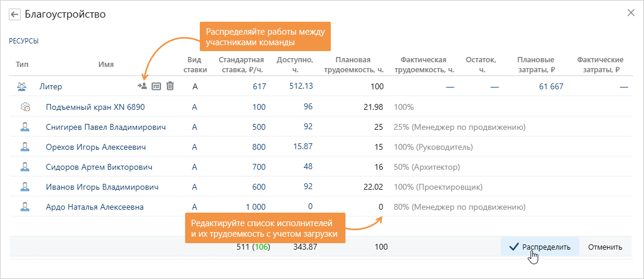The height and width of the screenshot is (279, 644).
Task: Delete Литер using the trash icon
Action: click(x=170, y=86)
